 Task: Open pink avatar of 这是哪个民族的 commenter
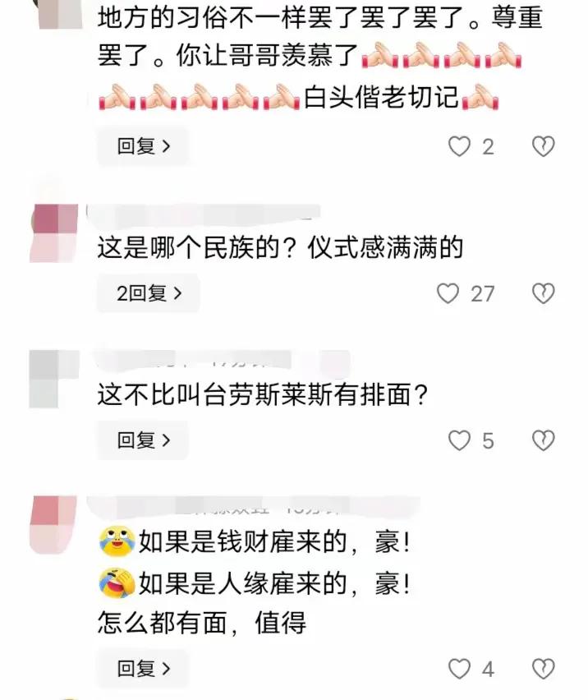coord(54,233)
